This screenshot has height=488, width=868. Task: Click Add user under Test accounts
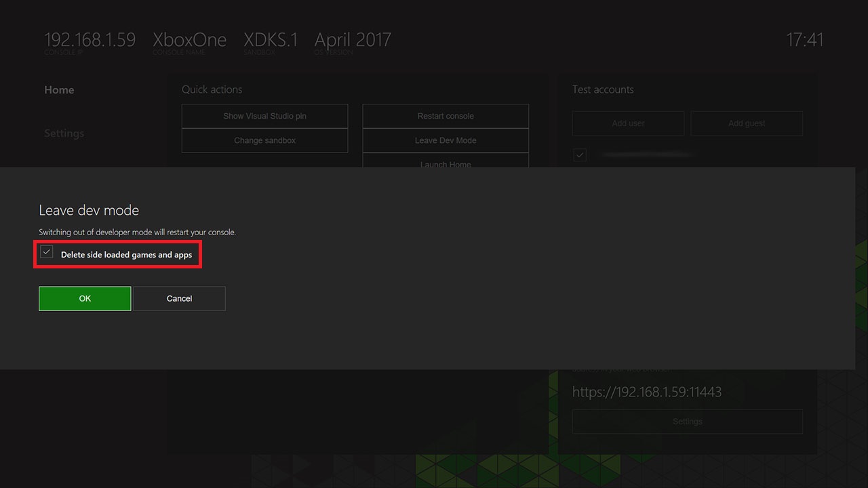(628, 123)
